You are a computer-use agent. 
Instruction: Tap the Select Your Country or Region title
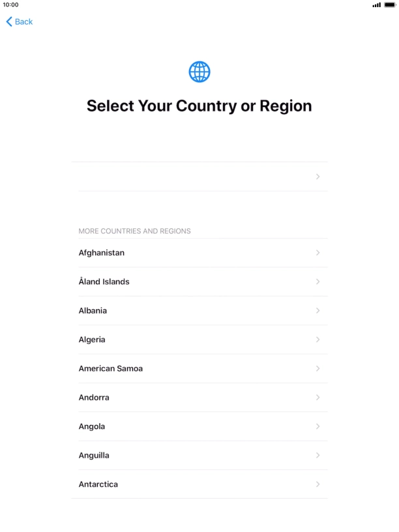(x=199, y=106)
